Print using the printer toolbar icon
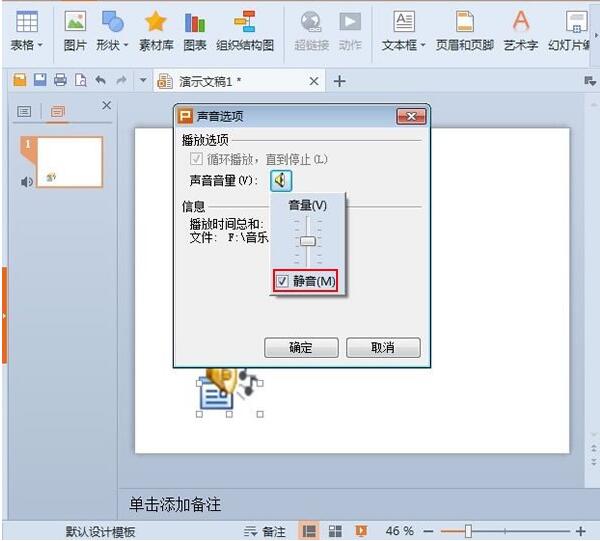The height and width of the screenshot is (541, 600). point(60,80)
